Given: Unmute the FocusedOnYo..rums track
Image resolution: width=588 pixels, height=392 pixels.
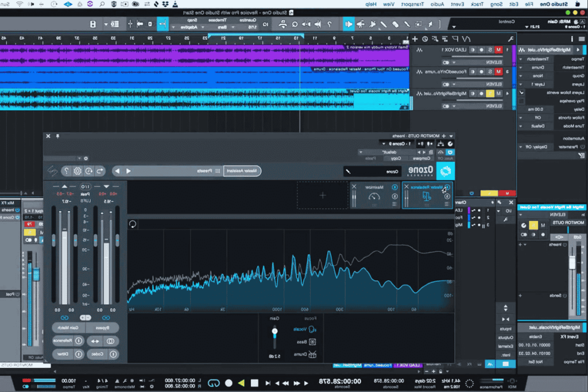Looking at the screenshot, I should tap(498, 72).
